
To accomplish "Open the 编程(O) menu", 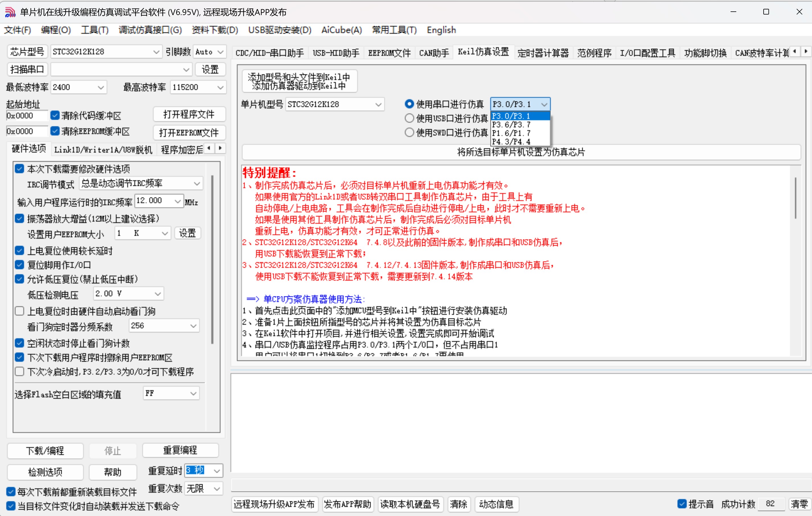I will point(56,30).
